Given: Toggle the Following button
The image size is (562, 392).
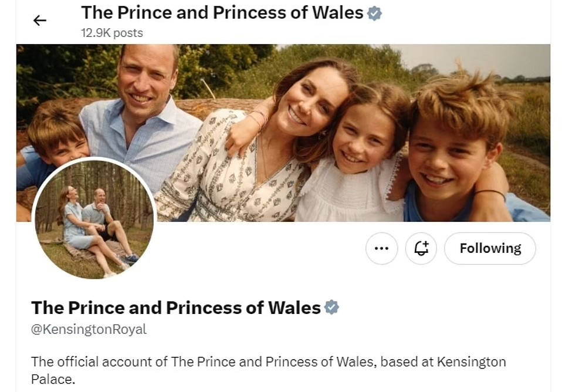Looking at the screenshot, I should point(490,248).
